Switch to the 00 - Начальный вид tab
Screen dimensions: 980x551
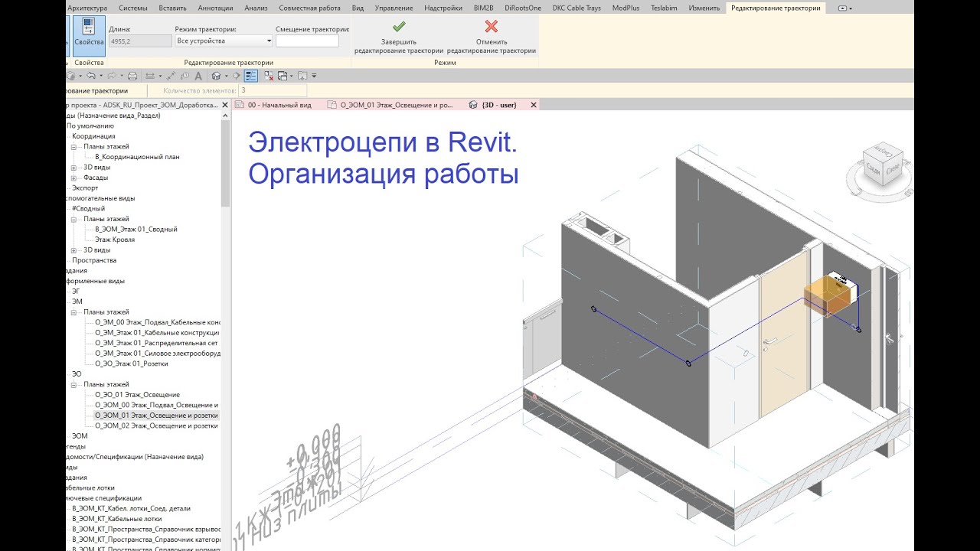(279, 105)
